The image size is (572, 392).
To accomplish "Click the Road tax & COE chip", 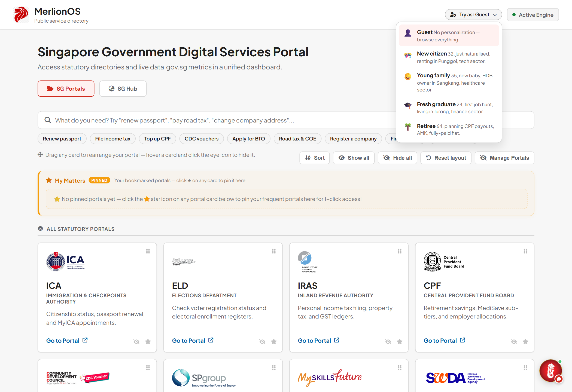I will tap(298, 139).
